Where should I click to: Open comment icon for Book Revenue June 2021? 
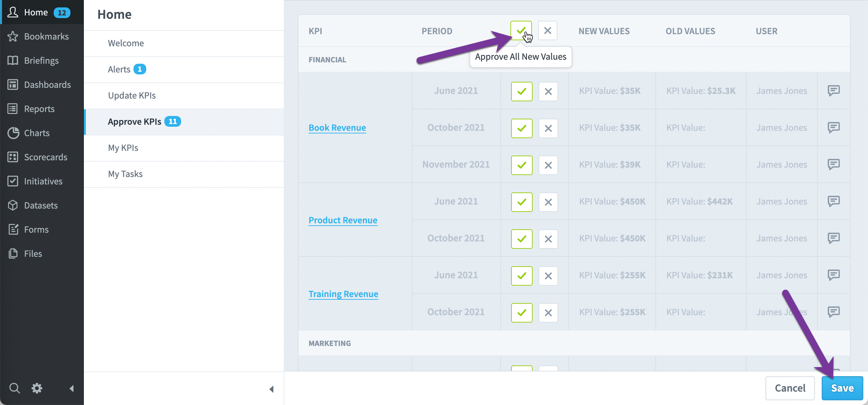pyautogui.click(x=833, y=90)
